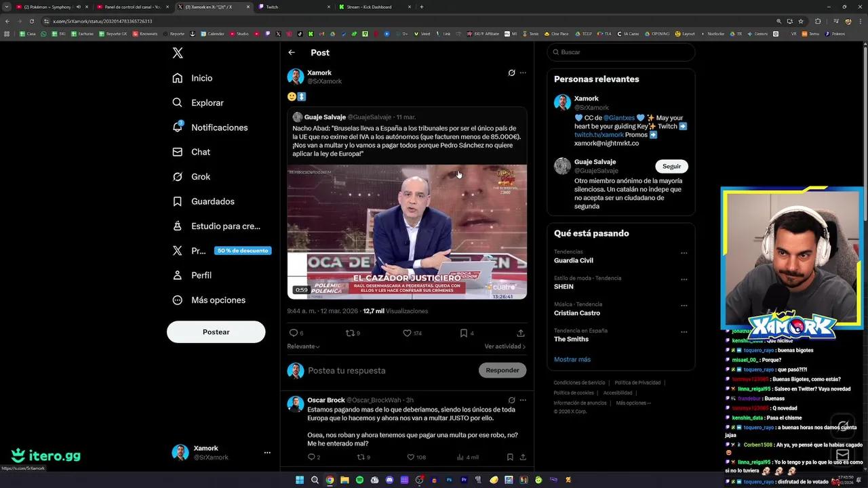Click the Buscar search field
Viewport: 868px width, 488px height.
pos(620,52)
